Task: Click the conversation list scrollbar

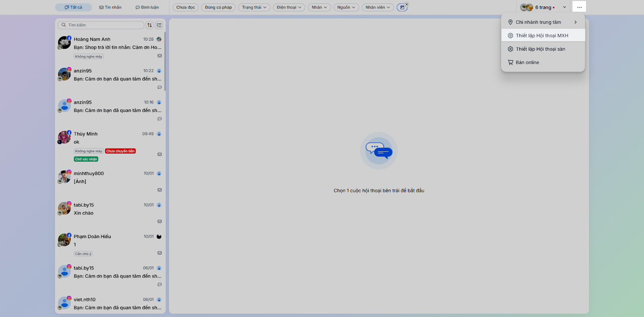Action: (x=165, y=61)
